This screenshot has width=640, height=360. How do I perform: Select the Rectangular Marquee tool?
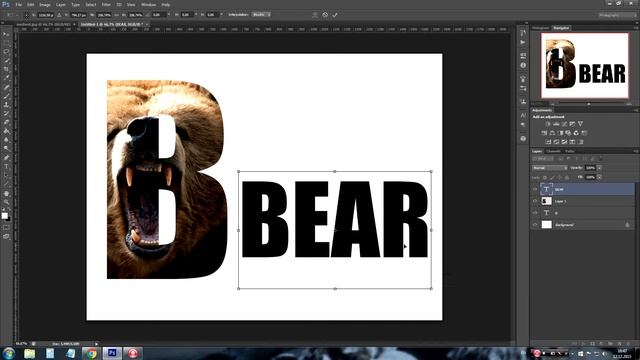coord(6,43)
